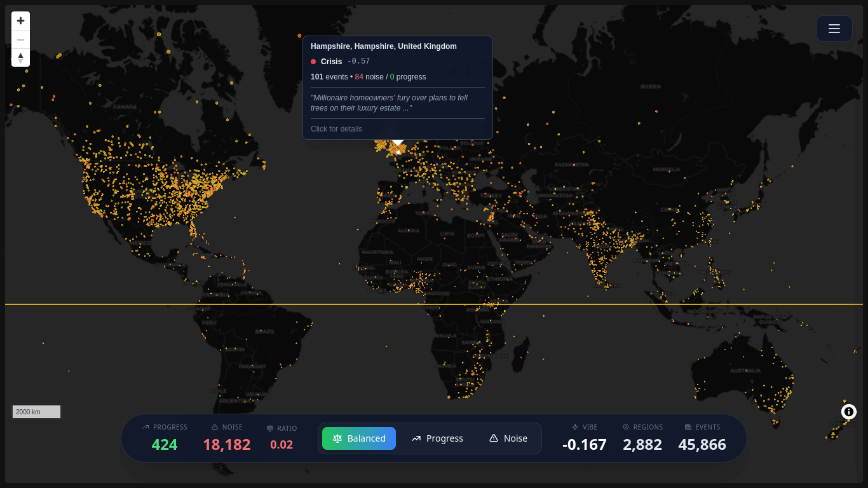The height and width of the screenshot is (488, 868).
Task: Click the Progress trending-arrow icon in the stats bar
Action: (x=147, y=427)
